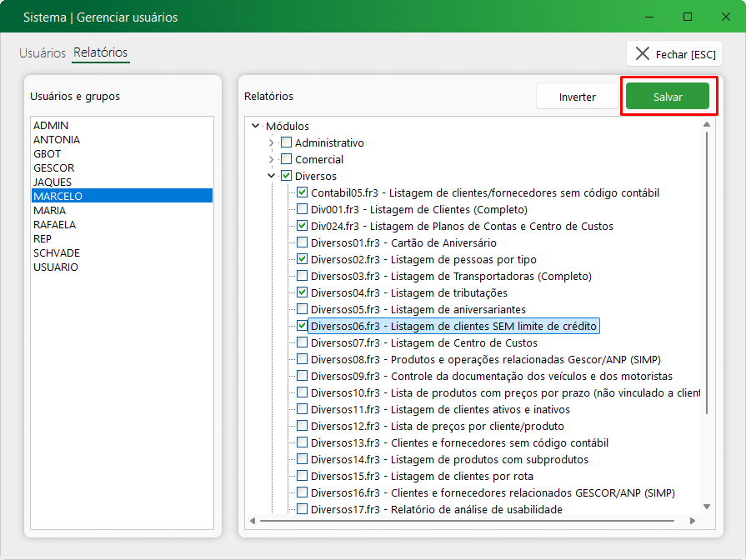Click the Inverter button
This screenshot has height=560, width=746.
[577, 97]
